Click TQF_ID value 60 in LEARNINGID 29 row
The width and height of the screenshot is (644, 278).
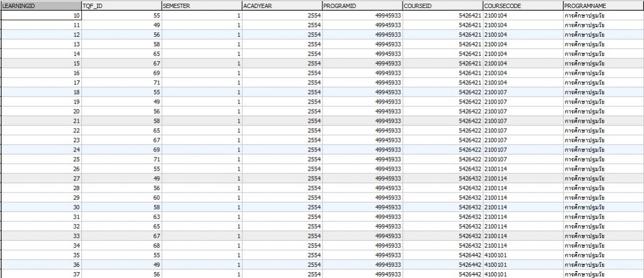121,197
